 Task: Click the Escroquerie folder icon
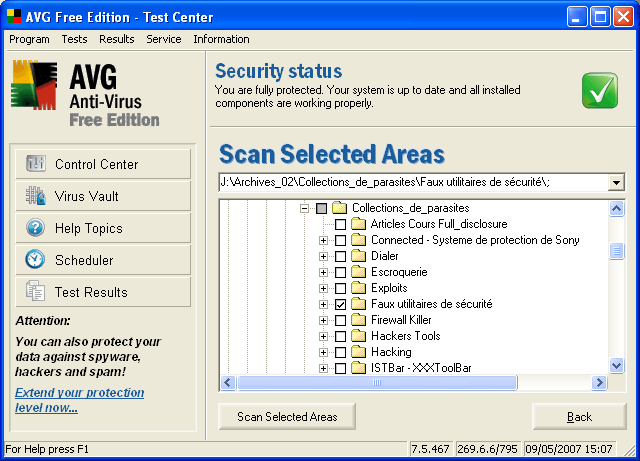click(x=358, y=272)
